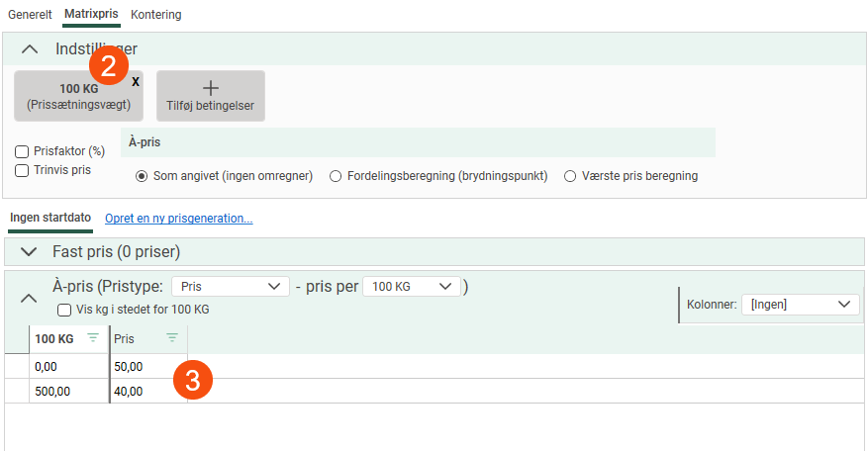Collapse the Indstillinger section chevron
This screenshot has height=451, width=868.
coord(30,48)
